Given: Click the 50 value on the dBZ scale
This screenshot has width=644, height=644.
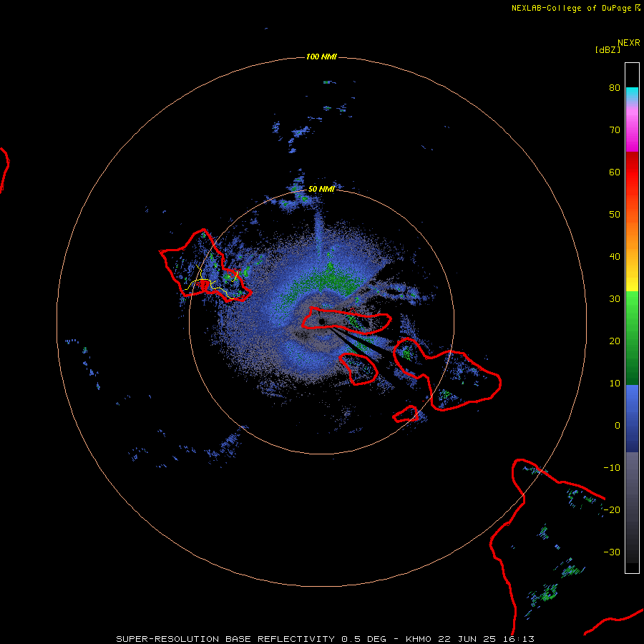Looking at the screenshot, I should [615, 215].
